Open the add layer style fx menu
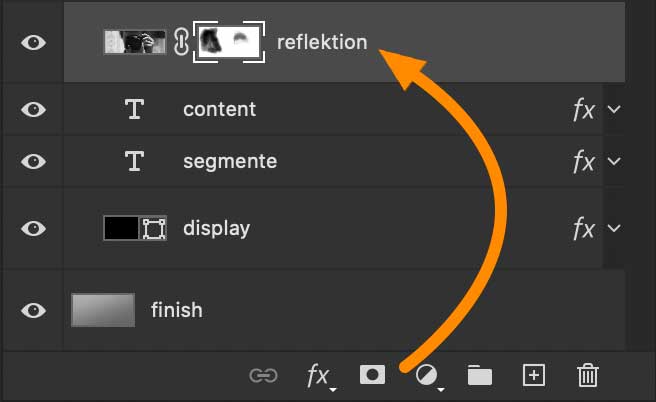This screenshot has width=656, height=402. [318, 375]
